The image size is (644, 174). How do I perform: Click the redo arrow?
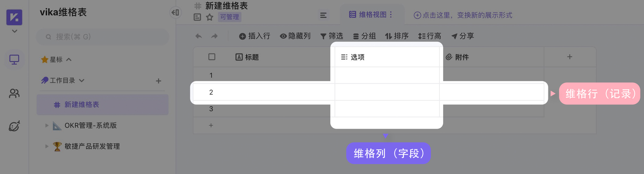(x=214, y=36)
